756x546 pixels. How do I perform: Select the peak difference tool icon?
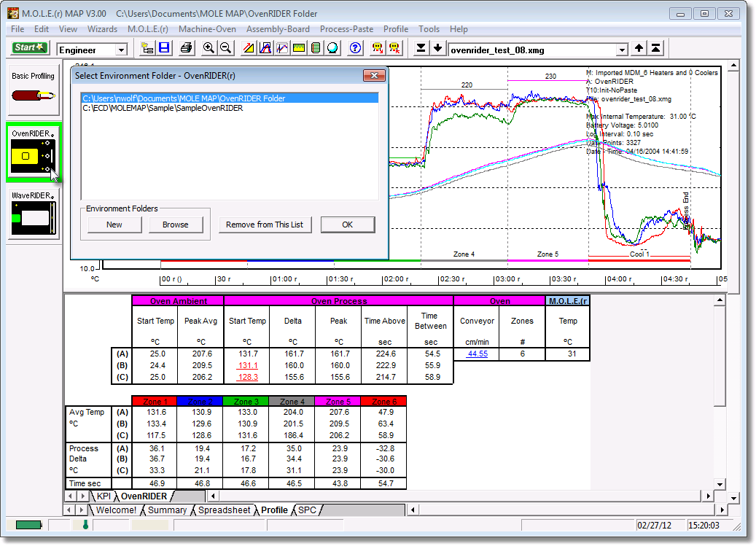[265, 48]
